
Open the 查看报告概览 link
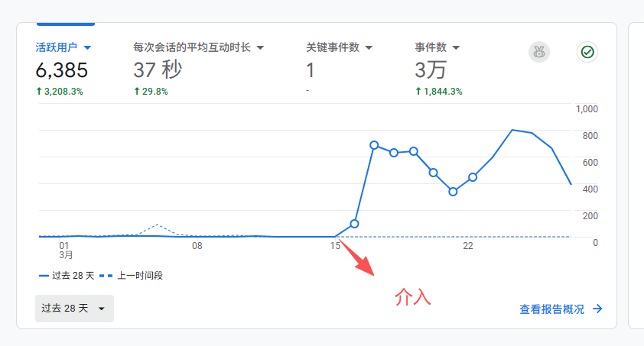[551, 309]
